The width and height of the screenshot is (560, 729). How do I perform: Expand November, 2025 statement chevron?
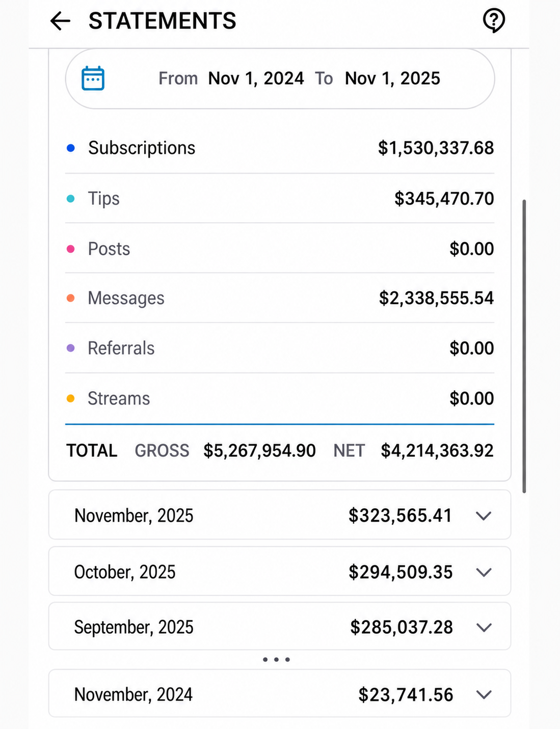[483, 516]
